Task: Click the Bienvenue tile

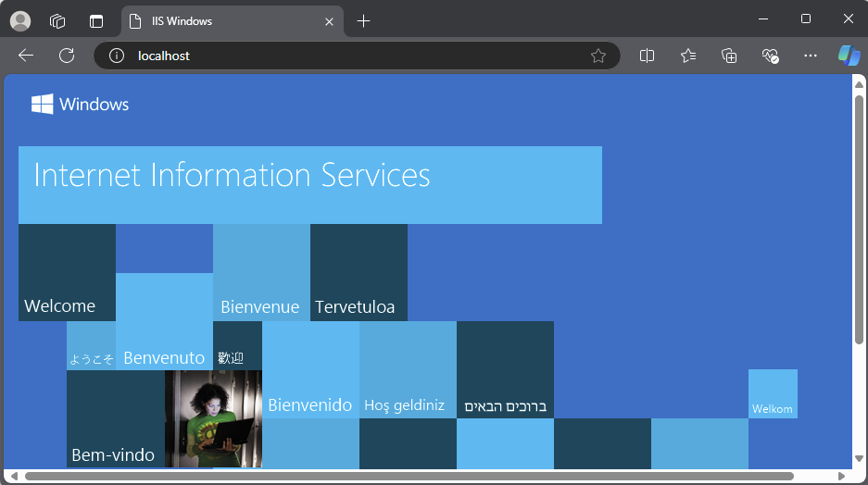Action: (262, 273)
